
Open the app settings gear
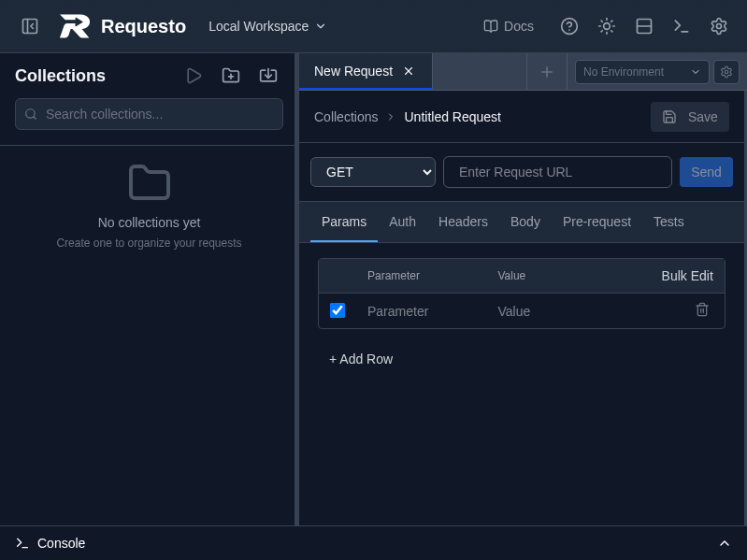[x=718, y=26]
